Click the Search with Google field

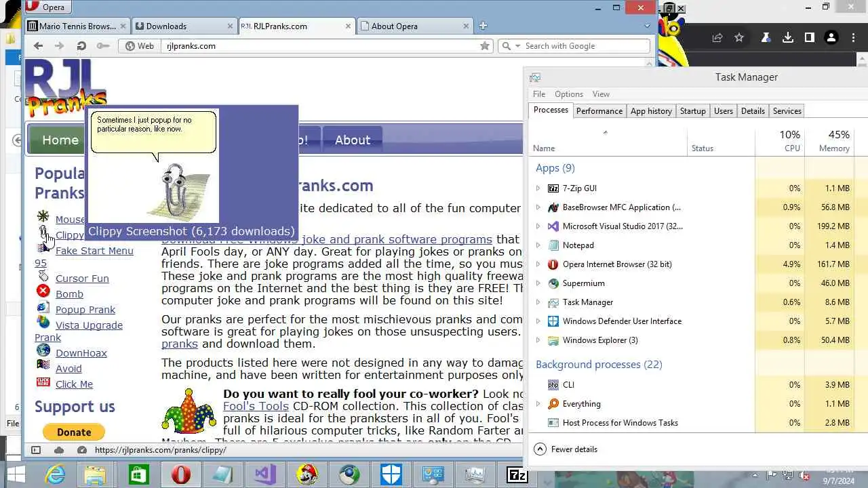(x=586, y=46)
